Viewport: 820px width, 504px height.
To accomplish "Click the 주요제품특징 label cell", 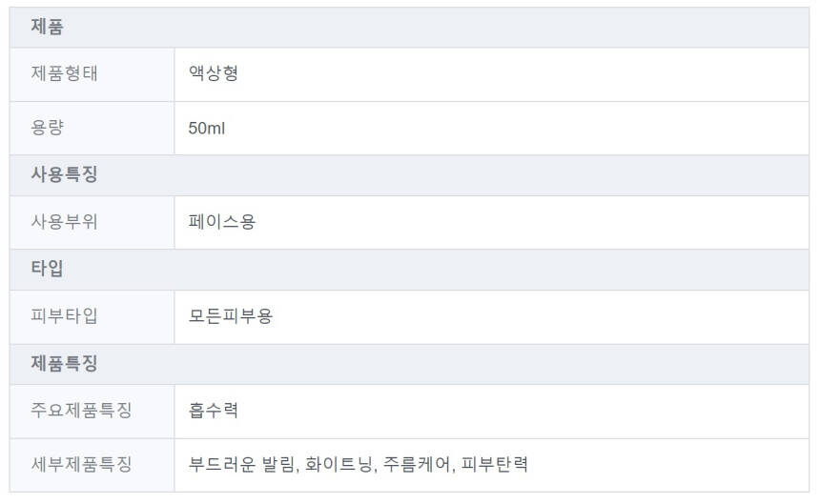I will click(81, 411).
